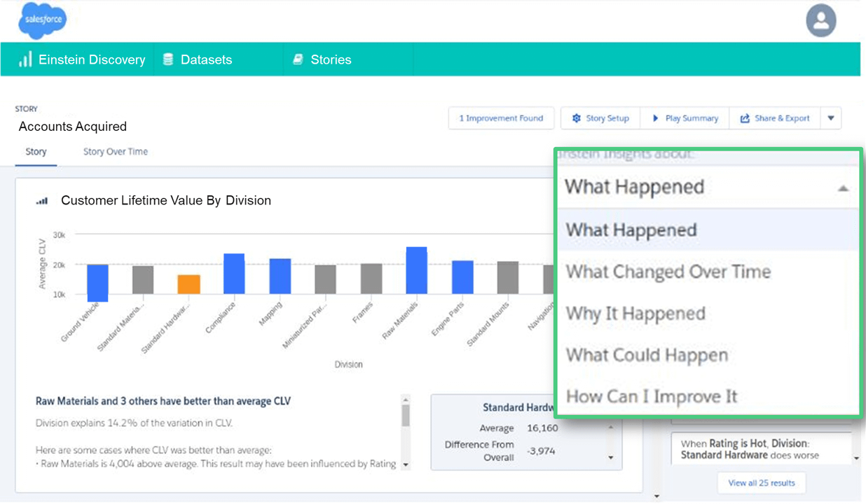Click the Share & Export button

[x=775, y=118]
